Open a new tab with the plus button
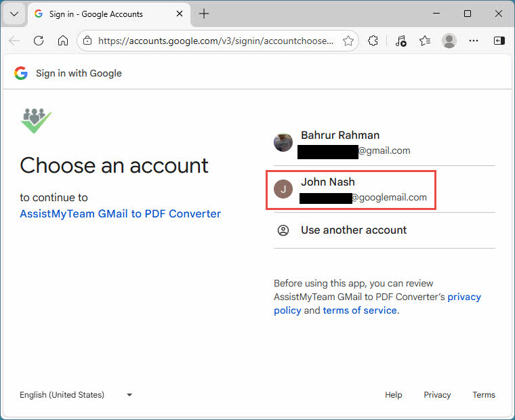The width and height of the screenshot is (515, 420). pyautogui.click(x=204, y=14)
